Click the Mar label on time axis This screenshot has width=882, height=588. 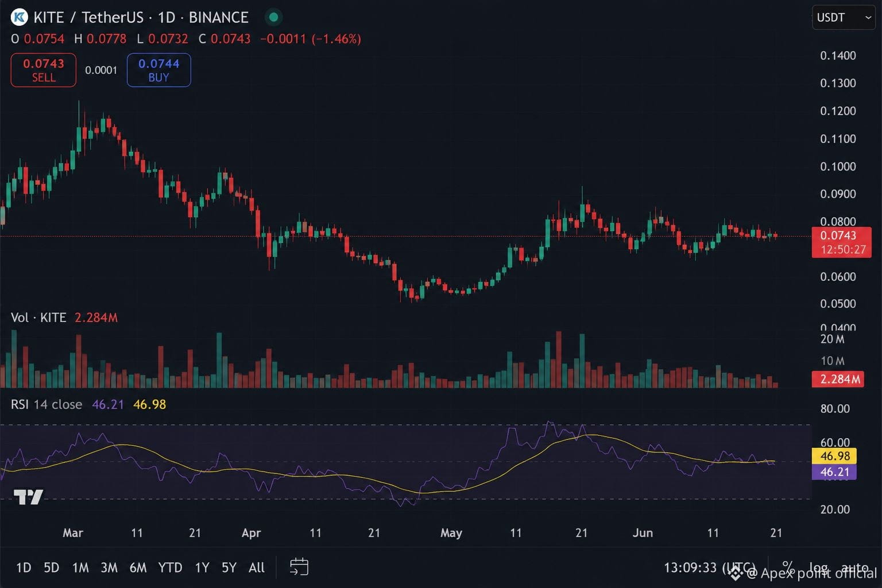click(73, 533)
